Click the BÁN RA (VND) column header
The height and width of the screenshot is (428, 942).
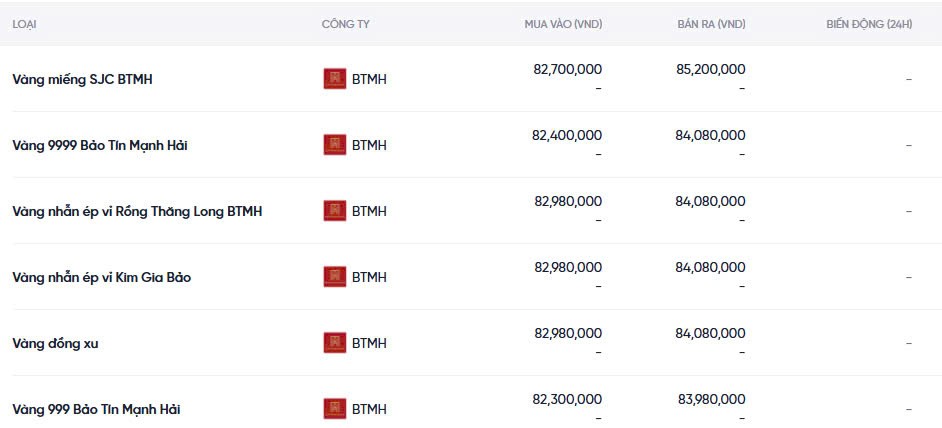click(x=711, y=24)
